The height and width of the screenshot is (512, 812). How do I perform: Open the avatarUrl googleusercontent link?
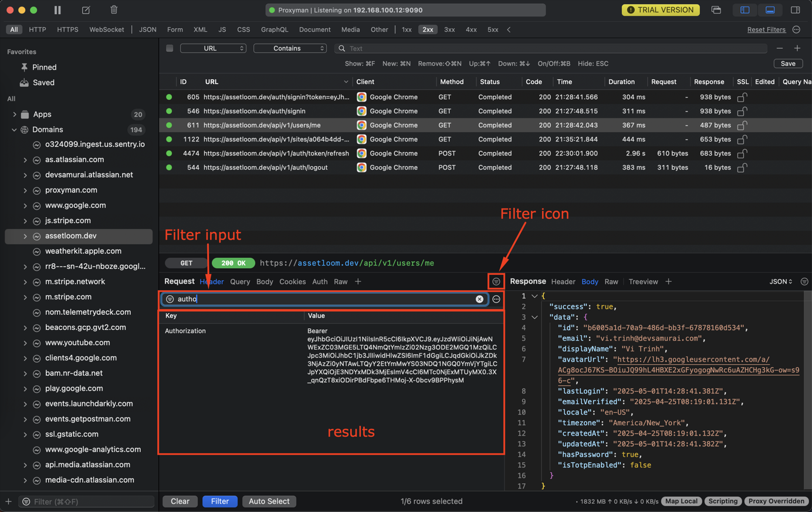679,370
